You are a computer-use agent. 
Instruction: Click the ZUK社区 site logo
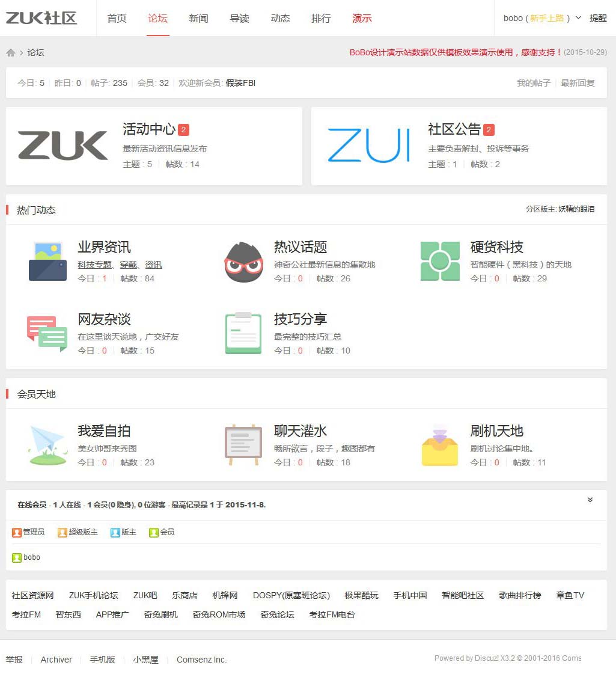[x=41, y=17]
